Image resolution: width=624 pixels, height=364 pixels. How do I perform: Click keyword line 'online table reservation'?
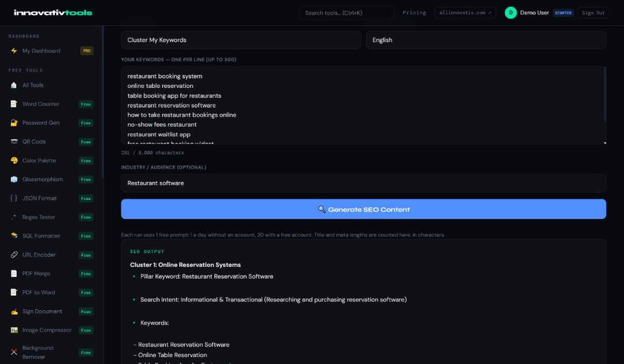pos(160,86)
